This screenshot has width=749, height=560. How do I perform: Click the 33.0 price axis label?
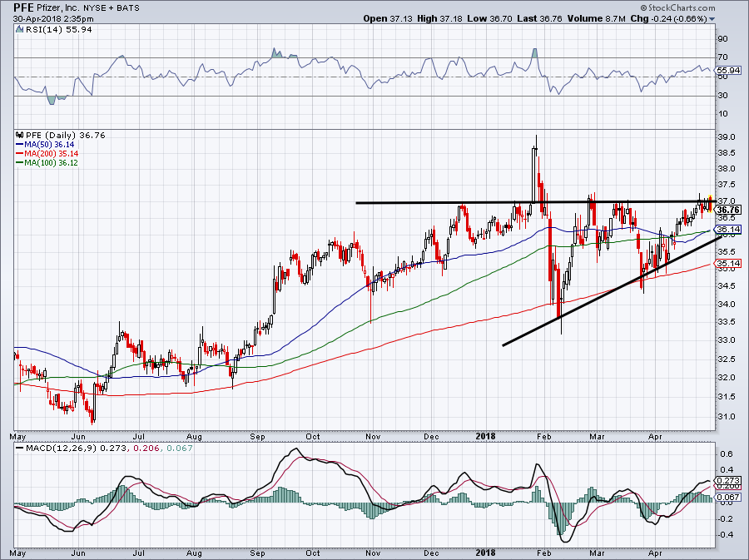[x=726, y=340]
